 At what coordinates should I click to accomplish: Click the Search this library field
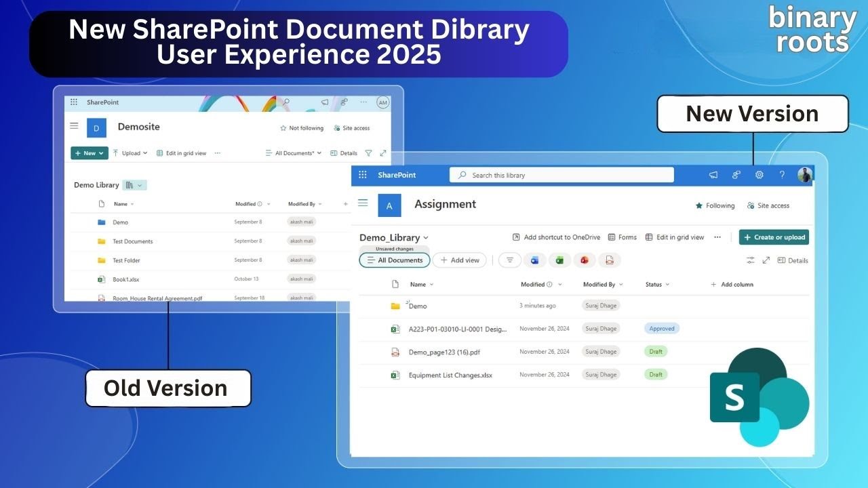(561, 175)
